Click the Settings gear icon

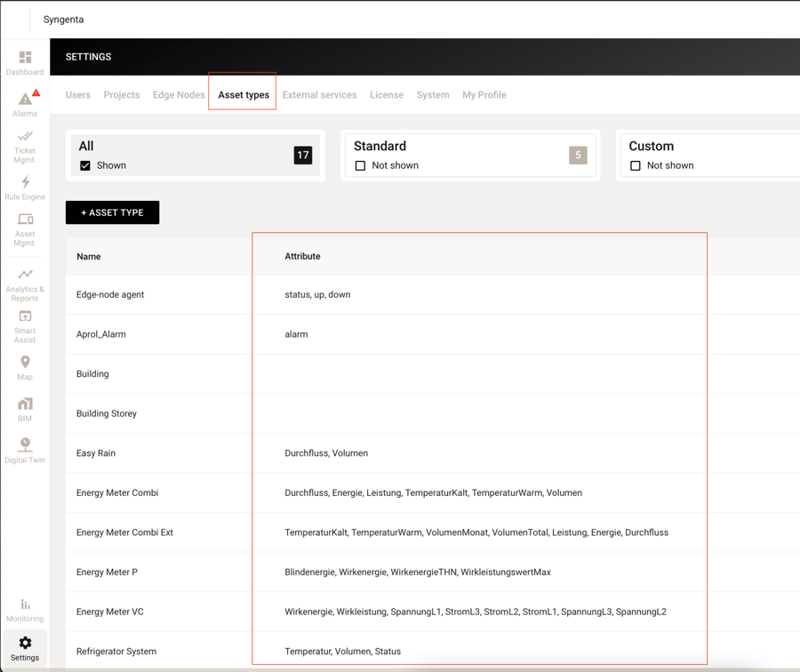point(25,643)
